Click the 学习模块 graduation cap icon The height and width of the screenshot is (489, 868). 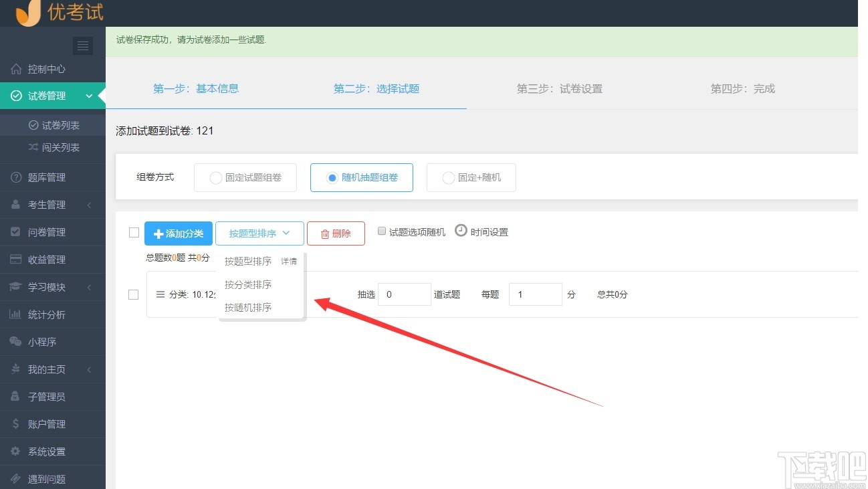tap(16, 287)
